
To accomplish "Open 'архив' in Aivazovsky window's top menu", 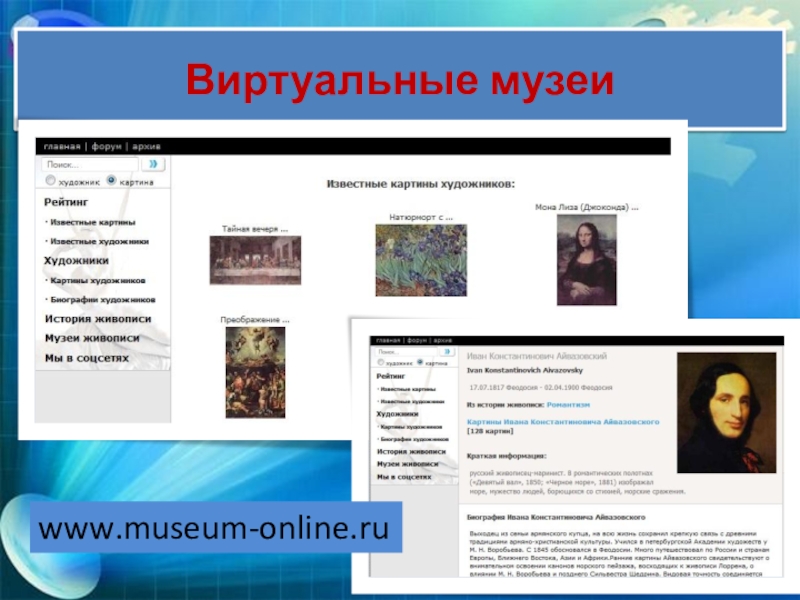I will click(x=443, y=340).
